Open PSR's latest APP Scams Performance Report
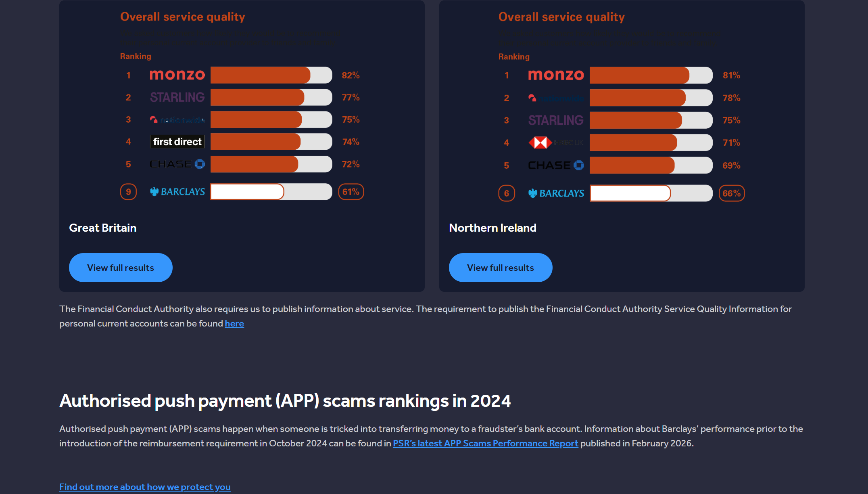This screenshot has height=494, width=868. [485, 444]
